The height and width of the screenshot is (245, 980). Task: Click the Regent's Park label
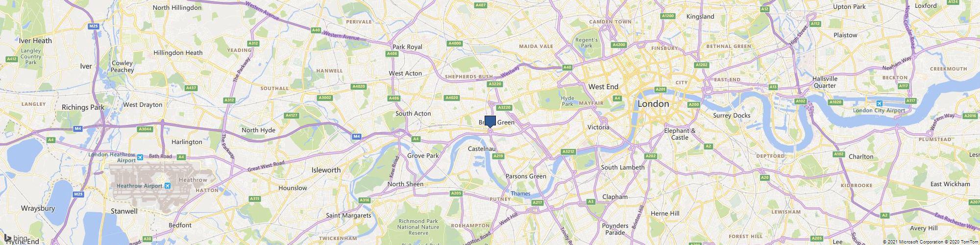click(x=587, y=43)
